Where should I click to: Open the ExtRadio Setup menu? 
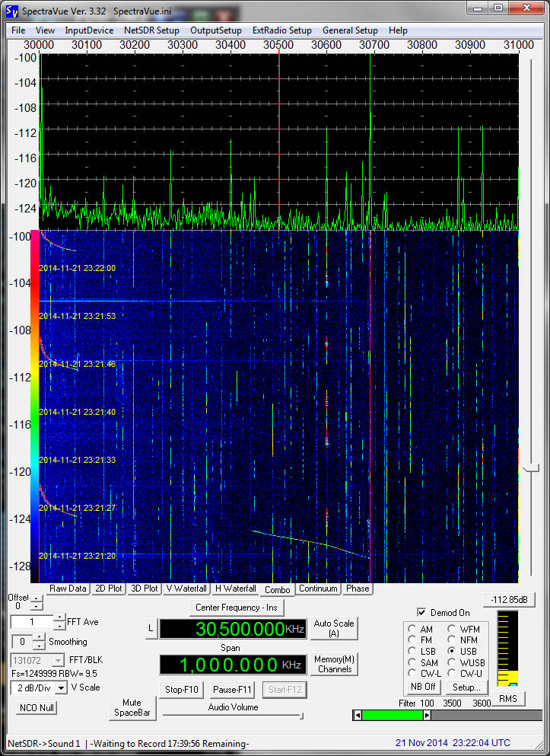[x=281, y=30]
